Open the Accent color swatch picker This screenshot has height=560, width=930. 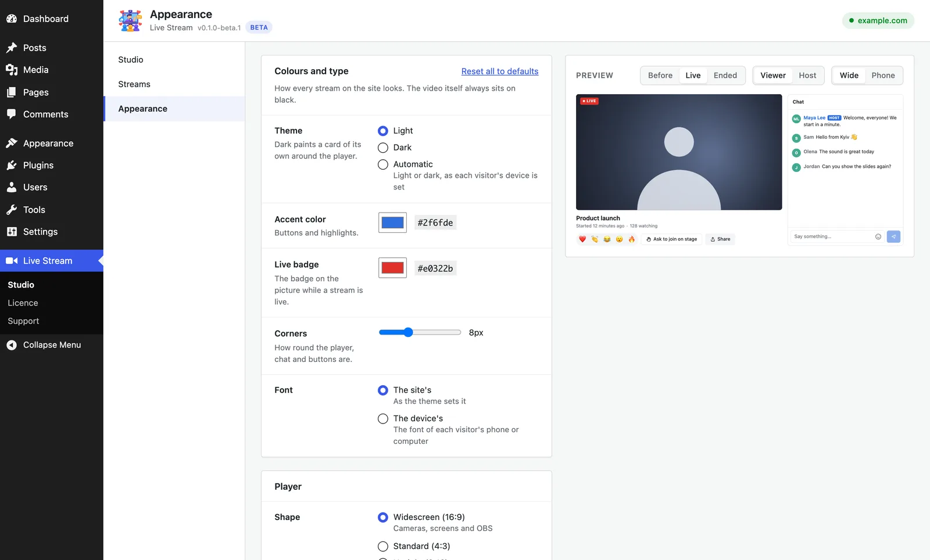(392, 222)
